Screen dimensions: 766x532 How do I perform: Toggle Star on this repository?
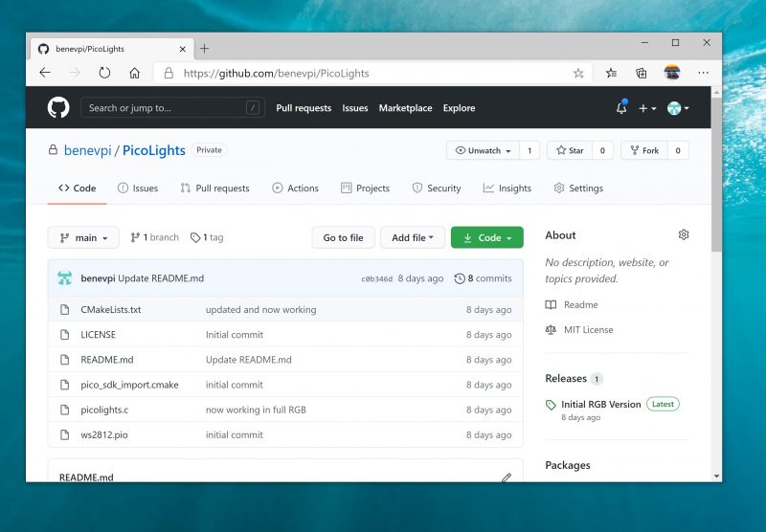[x=569, y=150]
